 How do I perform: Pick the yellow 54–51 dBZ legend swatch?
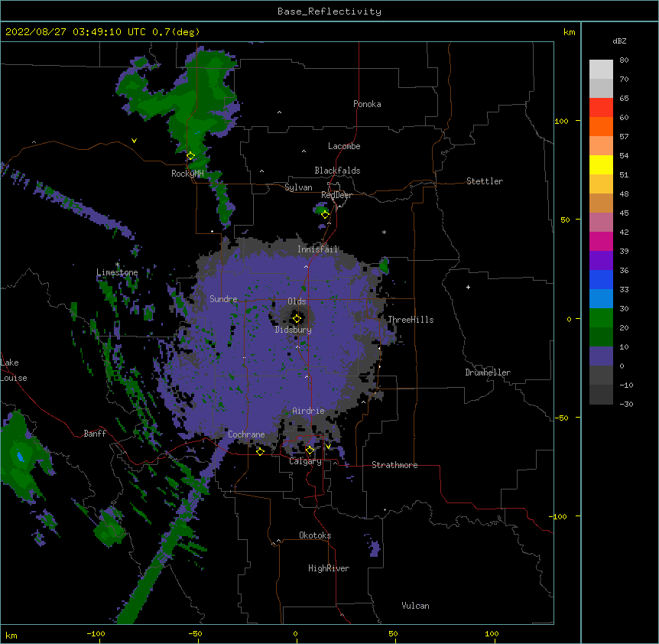coord(601,164)
